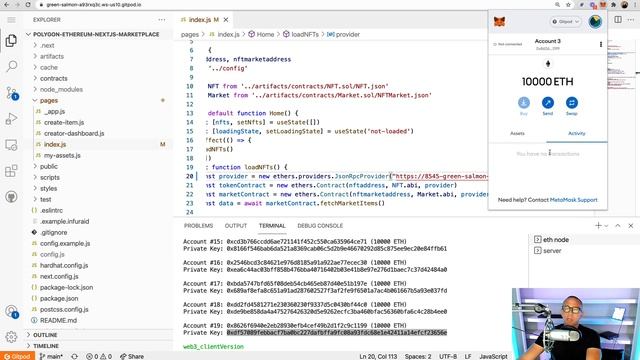Expand the .next folder

click(x=47, y=45)
